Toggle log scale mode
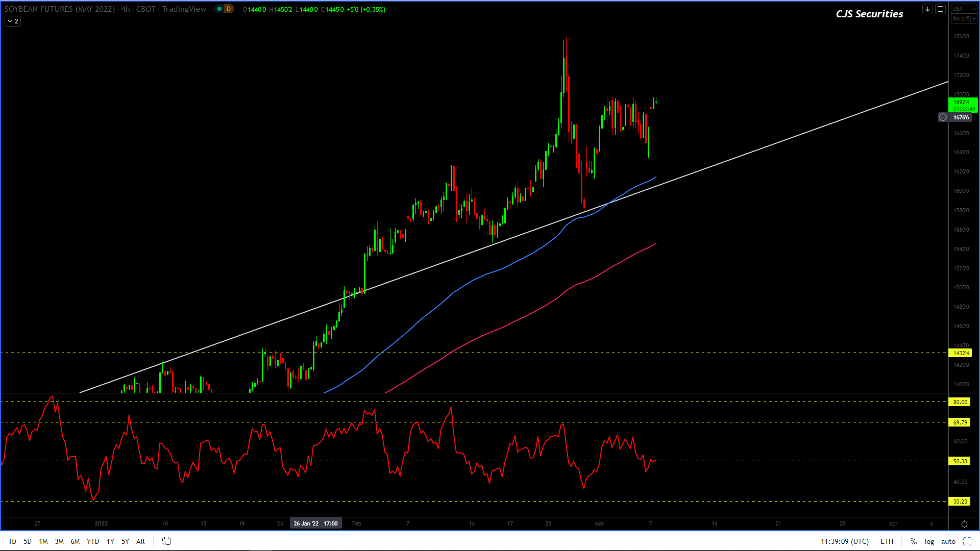 point(929,541)
